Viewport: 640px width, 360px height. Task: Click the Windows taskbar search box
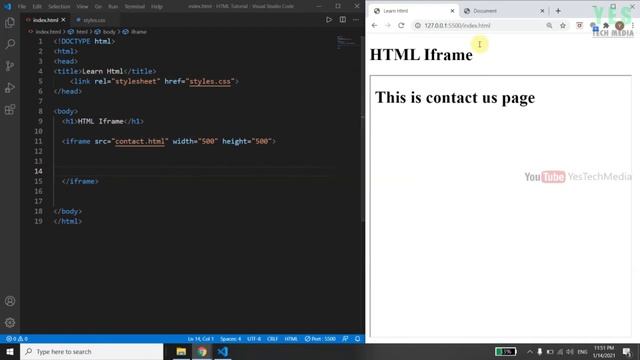coord(92,351)
